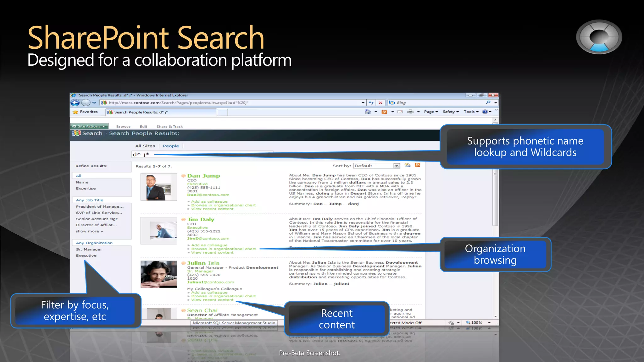This screenshot has width=644, height=362.
Task: Click the Home icon in command bar
Action: 368,112
